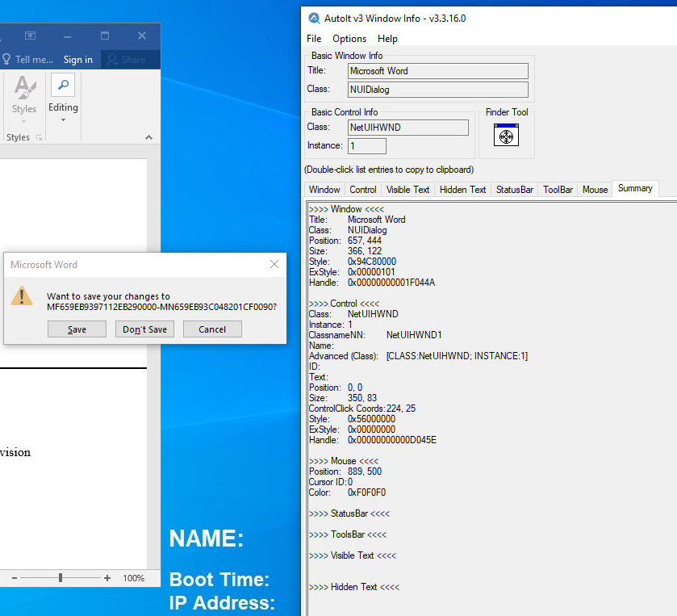
Task: Open the Styles pane launcher in Word
Action: coord(39,138)
